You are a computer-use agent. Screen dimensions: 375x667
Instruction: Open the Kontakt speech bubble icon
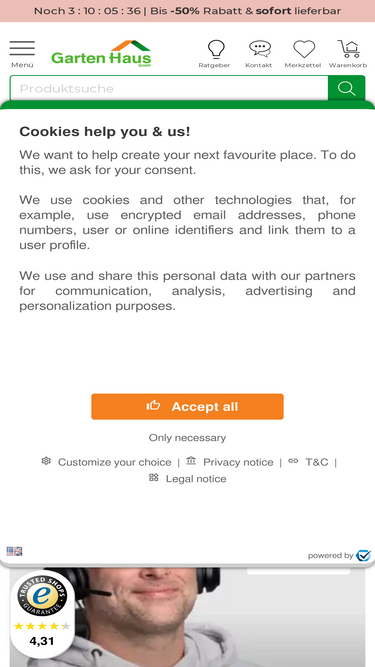click(x=259, y=54)
